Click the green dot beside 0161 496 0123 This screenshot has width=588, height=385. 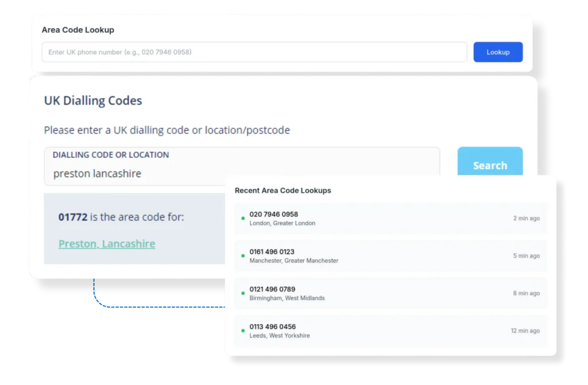243,256
